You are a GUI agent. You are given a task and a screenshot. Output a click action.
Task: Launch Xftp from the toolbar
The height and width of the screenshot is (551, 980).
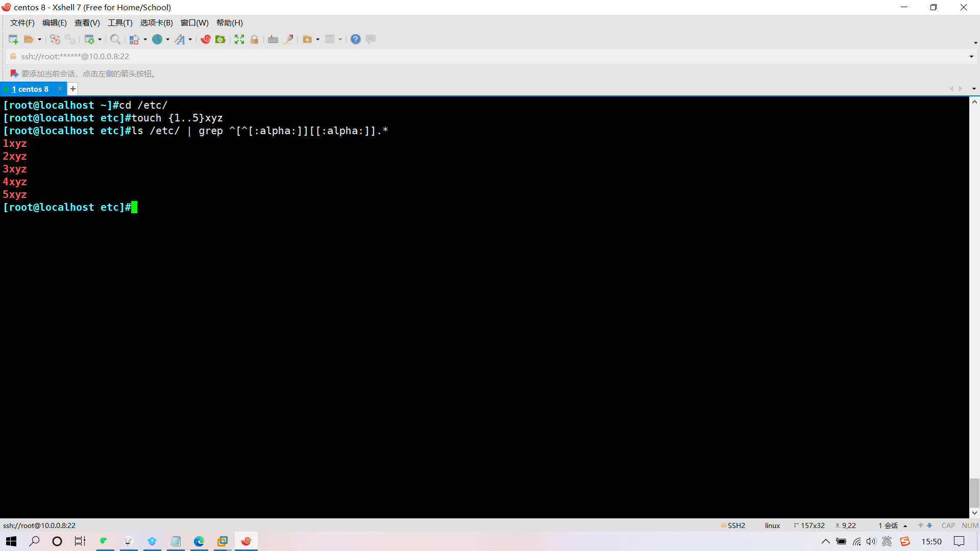220,39
